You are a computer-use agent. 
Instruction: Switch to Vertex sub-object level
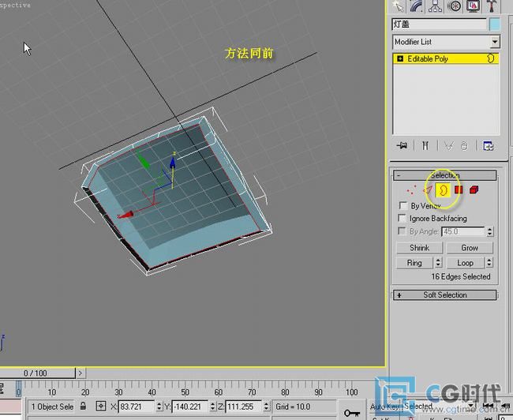click(x=411, y=189)
